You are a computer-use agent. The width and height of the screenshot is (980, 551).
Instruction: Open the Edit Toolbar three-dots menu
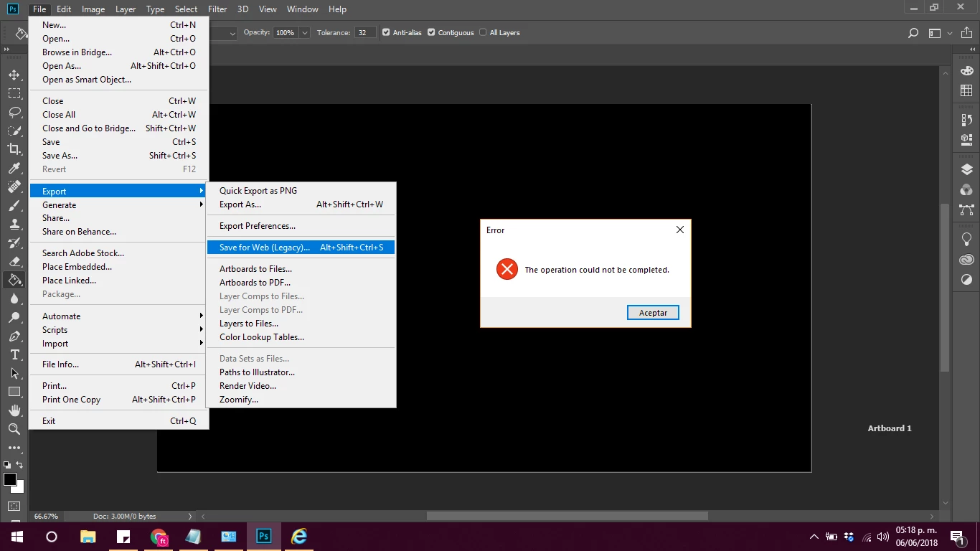click(x=14, y=448)
